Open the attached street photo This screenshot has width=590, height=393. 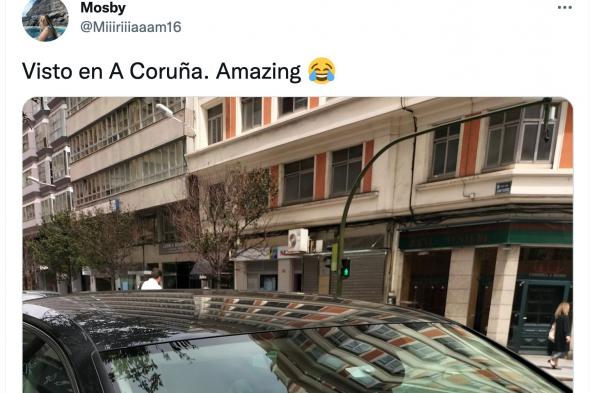(298, 245)
